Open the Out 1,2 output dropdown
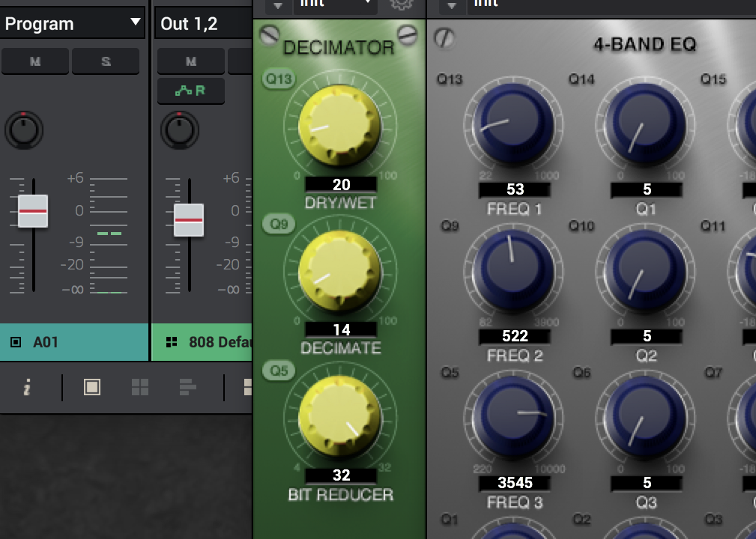The image size is (756, 539). (x=202, y=23)
